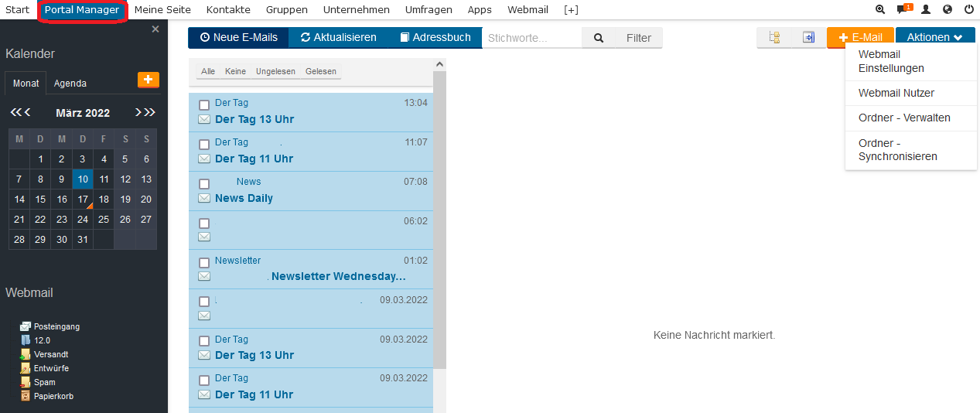This screenshot has height=413, width=980.
Task: Add calendar entry with orange plus button
Action: (149, 80)
